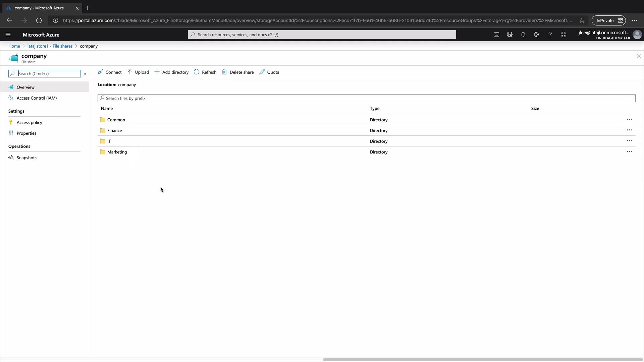The image size is (644, 362).
Task: Click the help question mark icon
Action: [550, 35]
